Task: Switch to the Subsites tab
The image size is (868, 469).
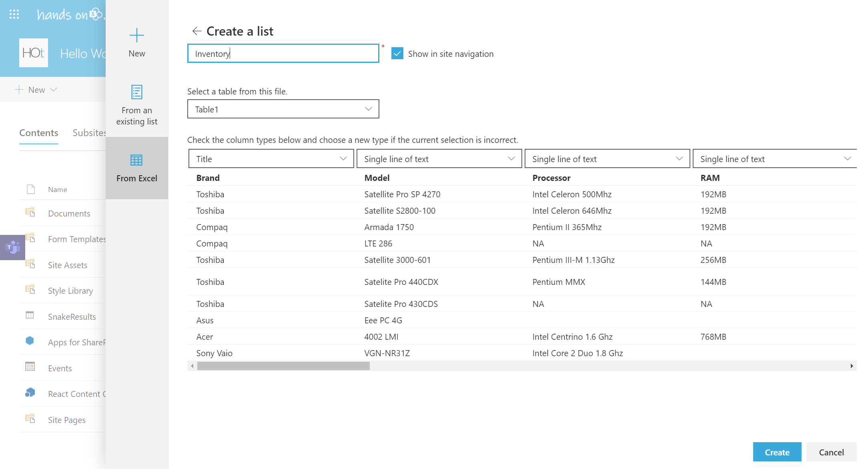Action: 89,133
